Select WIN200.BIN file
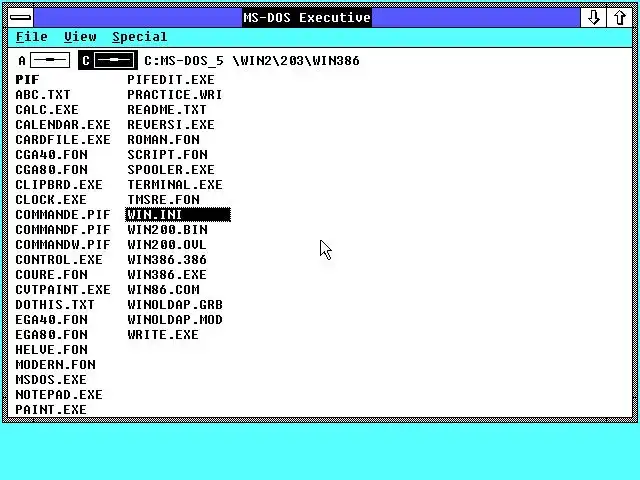The width and height of the screenshot is (640, 480). coord(167,230)
